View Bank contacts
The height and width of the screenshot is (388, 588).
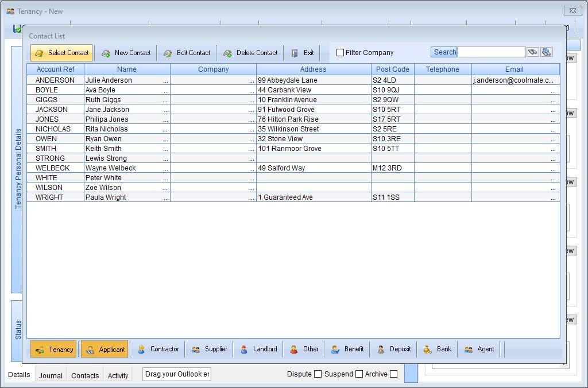pyautogui.click(x=437, y=349)
